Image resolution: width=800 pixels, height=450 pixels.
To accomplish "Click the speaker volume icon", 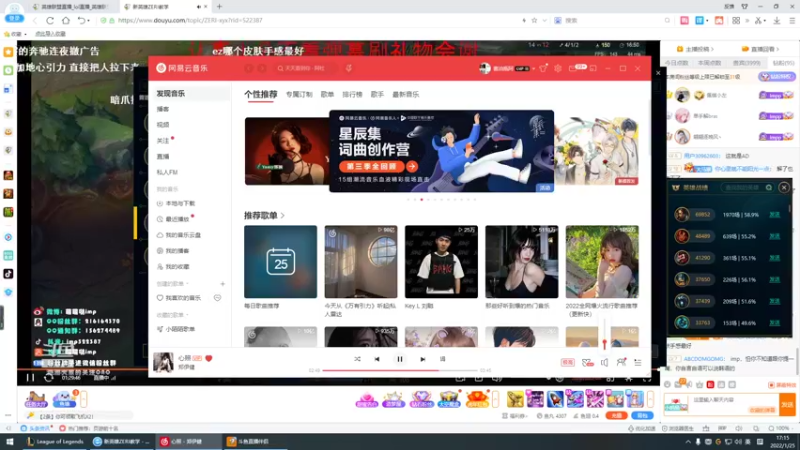I will [605, 362].
